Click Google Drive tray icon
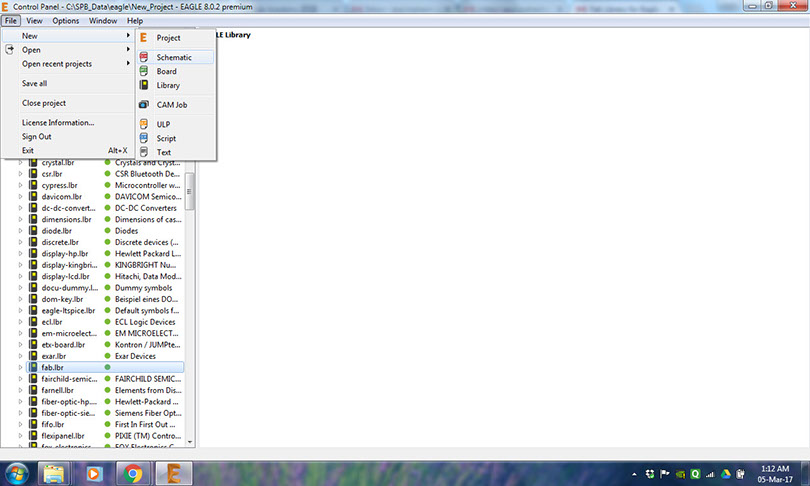The width and height of the screenshot is (810, 486). [726, 474]
